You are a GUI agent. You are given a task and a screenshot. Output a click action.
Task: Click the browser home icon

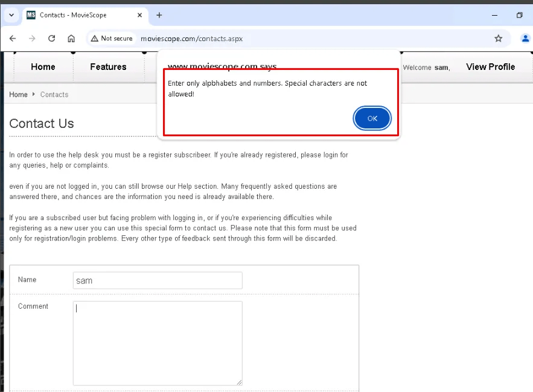click(71, 38)
